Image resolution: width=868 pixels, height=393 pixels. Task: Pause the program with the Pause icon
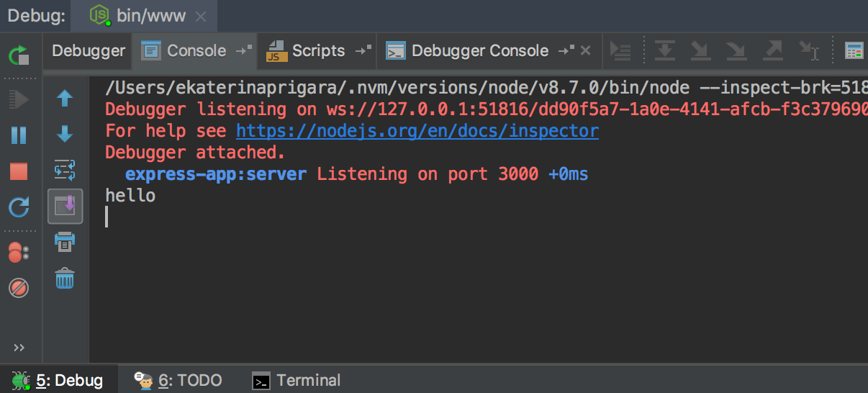point(19,135)
